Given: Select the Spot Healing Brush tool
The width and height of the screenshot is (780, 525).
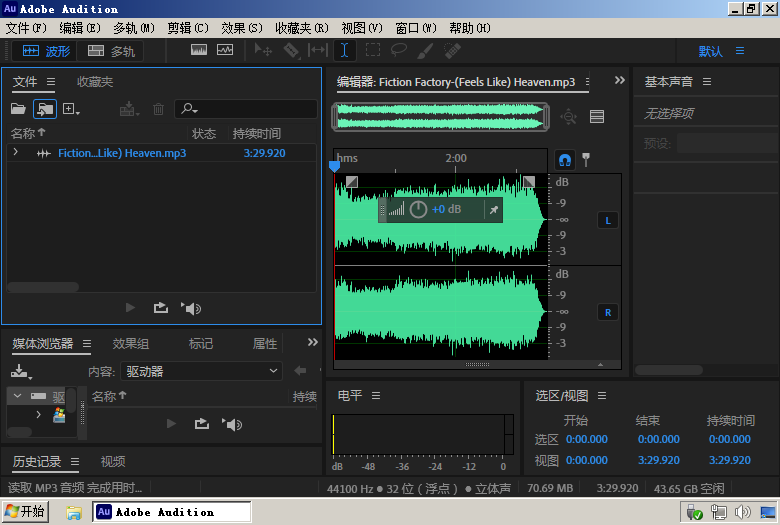Looking at the screenshot, I should pos(452,51).
